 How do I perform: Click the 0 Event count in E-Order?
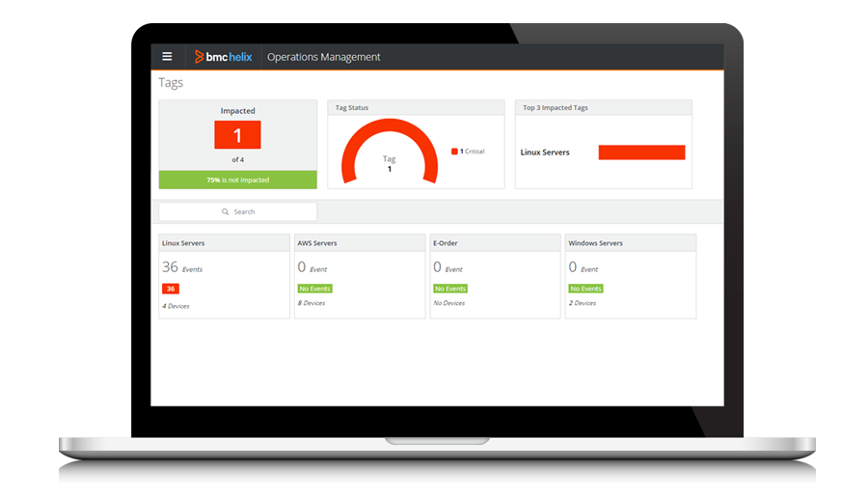coord(448,267)
